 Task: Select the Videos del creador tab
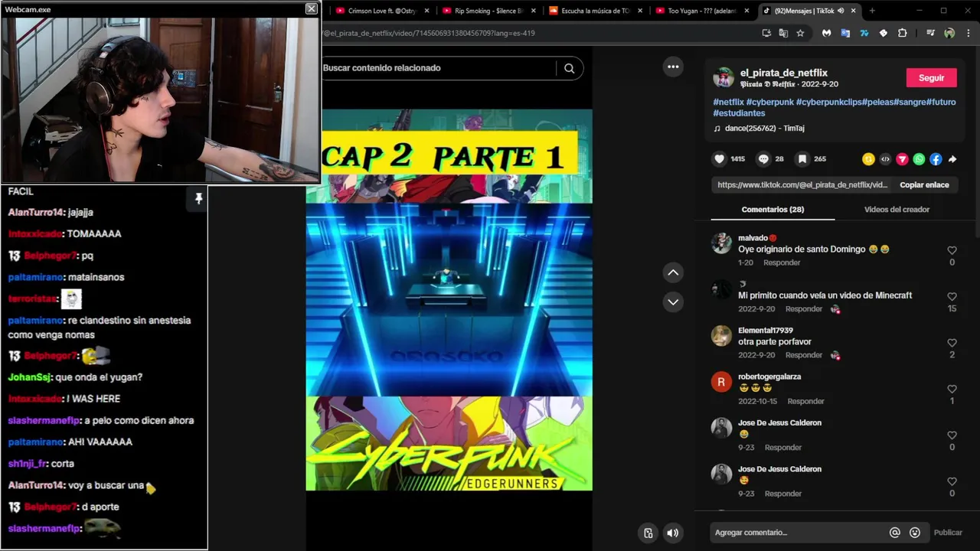[897, 210]
